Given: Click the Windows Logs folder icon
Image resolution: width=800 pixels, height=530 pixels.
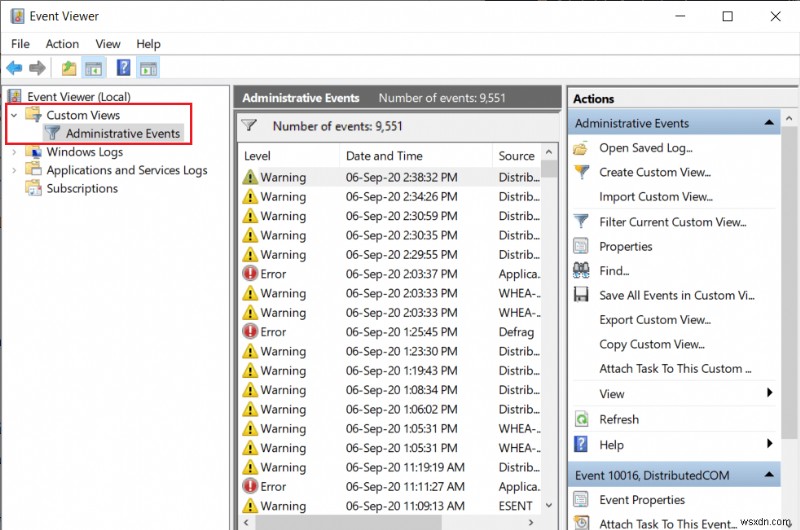Looking at the screenshot, I should point(34,152).
